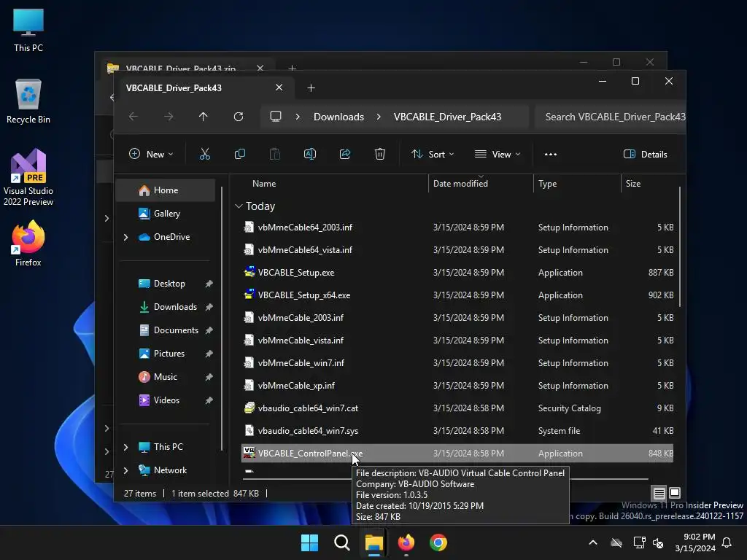Open the Sort dropdown menu
This screenshot has width=747, height=560.
tap(433, 155)
